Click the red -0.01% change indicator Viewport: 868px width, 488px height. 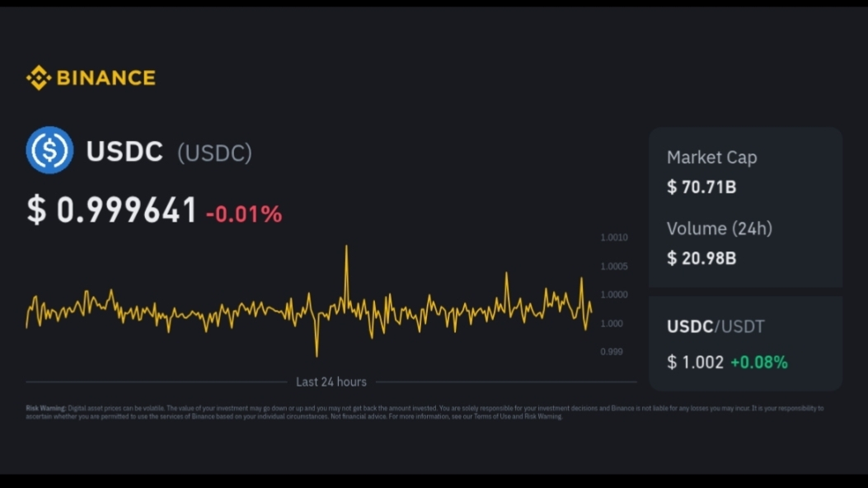244,214
